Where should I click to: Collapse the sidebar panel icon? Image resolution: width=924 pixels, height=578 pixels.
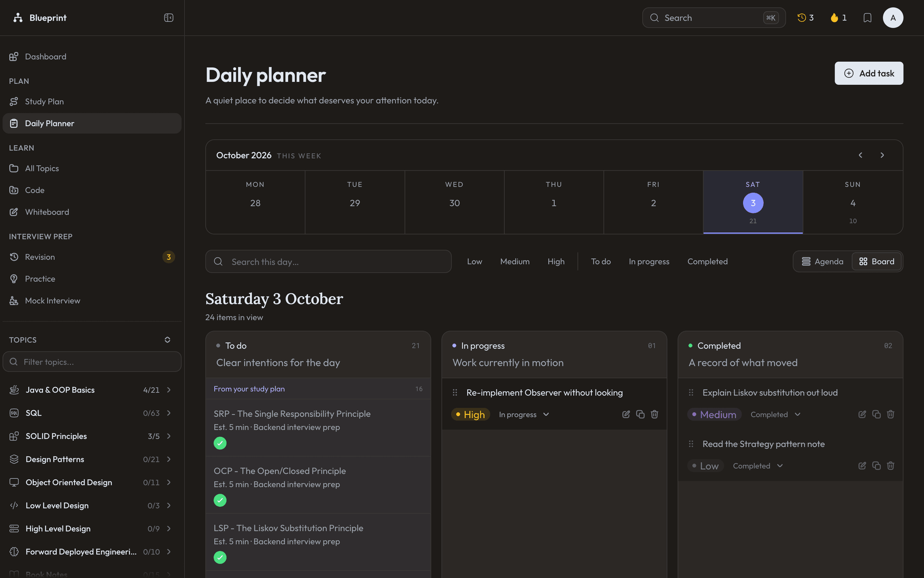pos(168,18)
